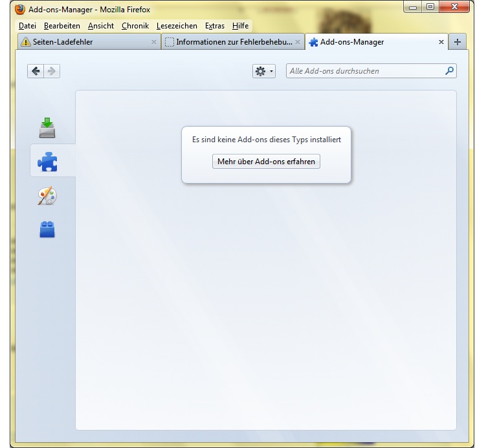Viewport: 497px width, 448px height.
Task: Minimize the Firefox window
Action: [x=412, y=6]
